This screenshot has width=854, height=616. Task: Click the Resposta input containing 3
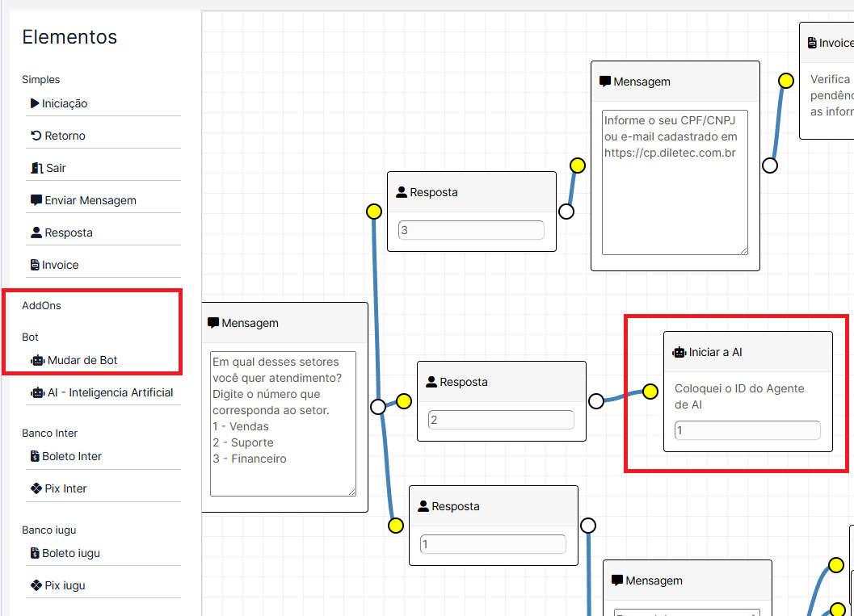pyautogui.click(x=471, y=230)
